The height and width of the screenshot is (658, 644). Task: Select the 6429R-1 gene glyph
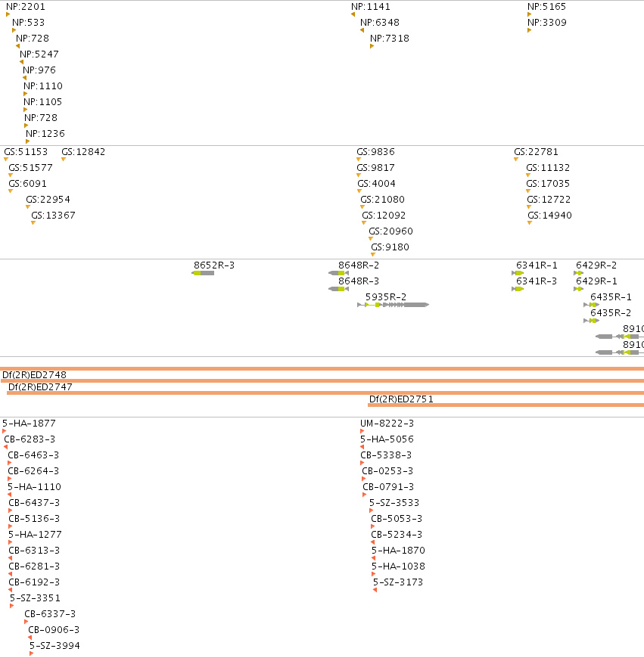(x=578, y=289)
